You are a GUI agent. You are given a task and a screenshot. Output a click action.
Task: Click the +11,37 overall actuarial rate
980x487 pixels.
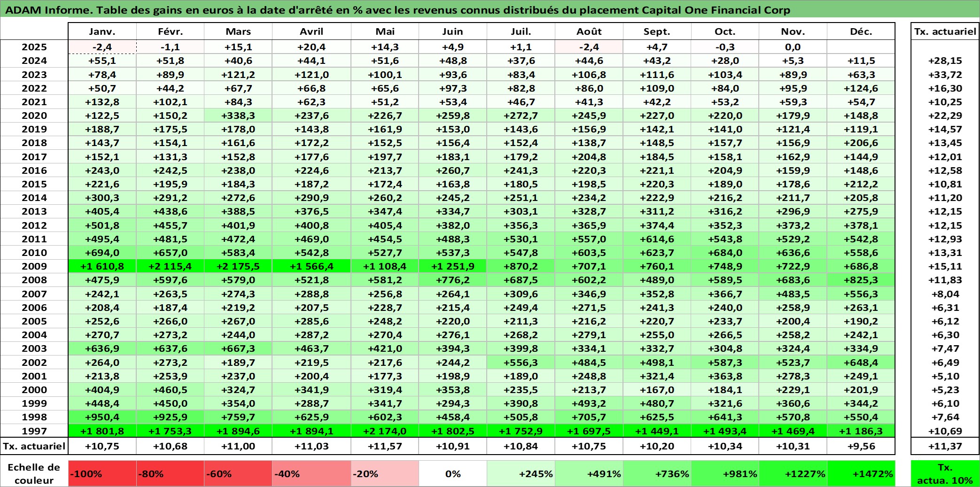click(x=945, y=446)
